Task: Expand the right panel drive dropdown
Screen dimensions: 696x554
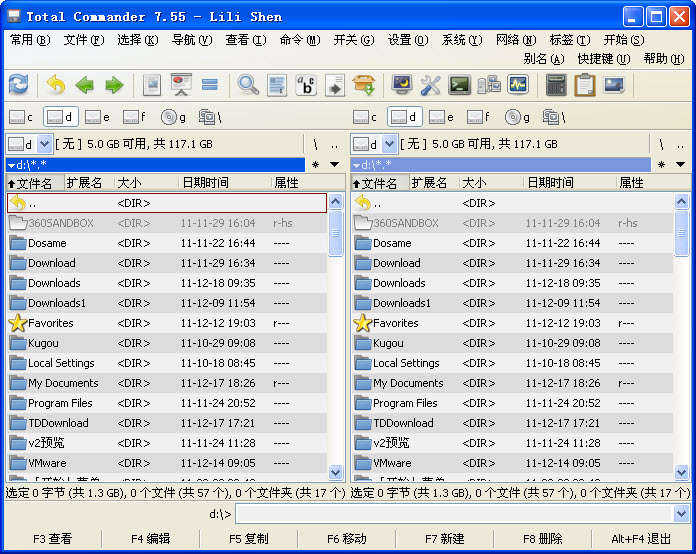Action: coord(389,144)
